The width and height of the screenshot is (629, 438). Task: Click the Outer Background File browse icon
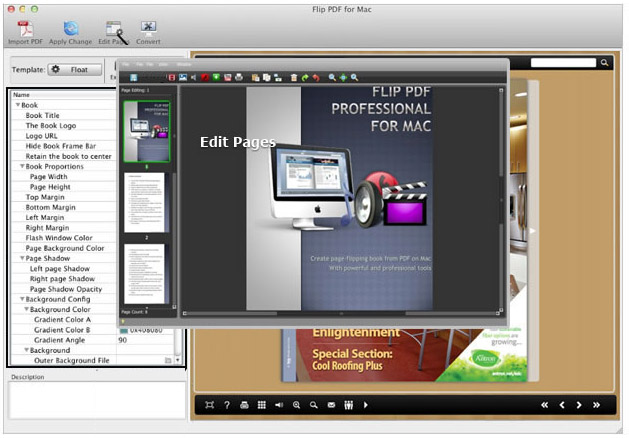(168, 361)
